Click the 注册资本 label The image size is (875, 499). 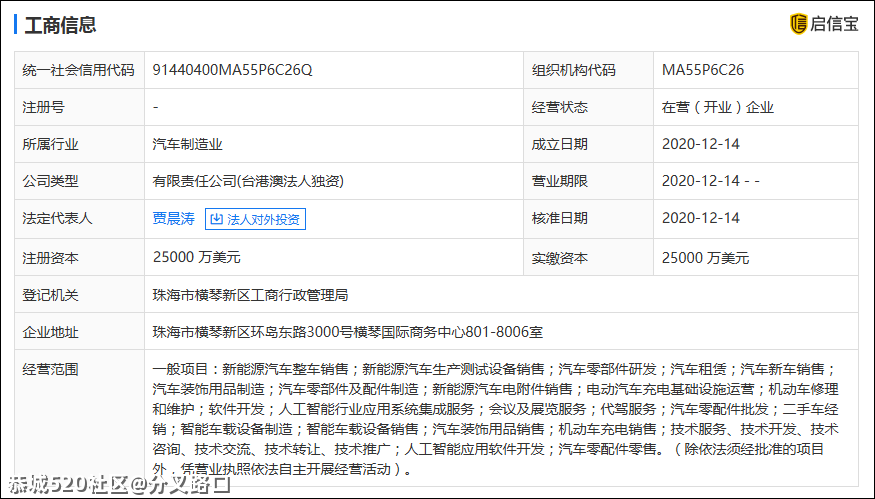tap(50, 258)
